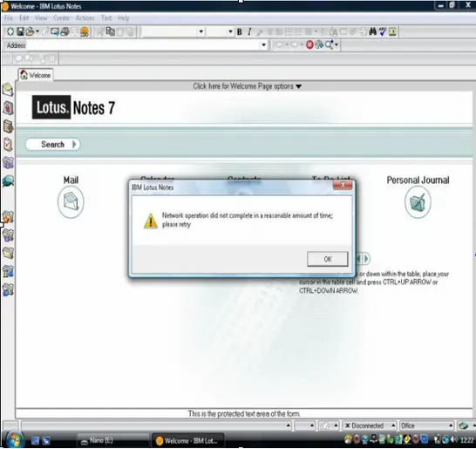The image size is (476, 449).
Task: Open the Help menu
Action: 124,18
